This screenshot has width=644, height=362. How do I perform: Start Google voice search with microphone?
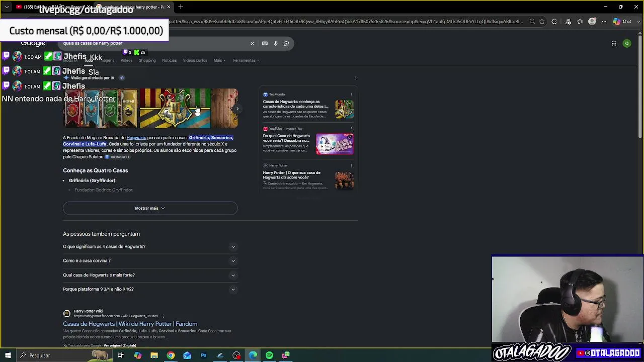coord(276,43)
